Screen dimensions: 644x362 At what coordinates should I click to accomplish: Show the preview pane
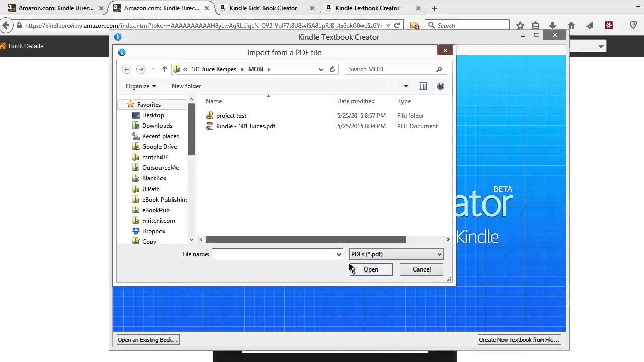pos(423,86)
